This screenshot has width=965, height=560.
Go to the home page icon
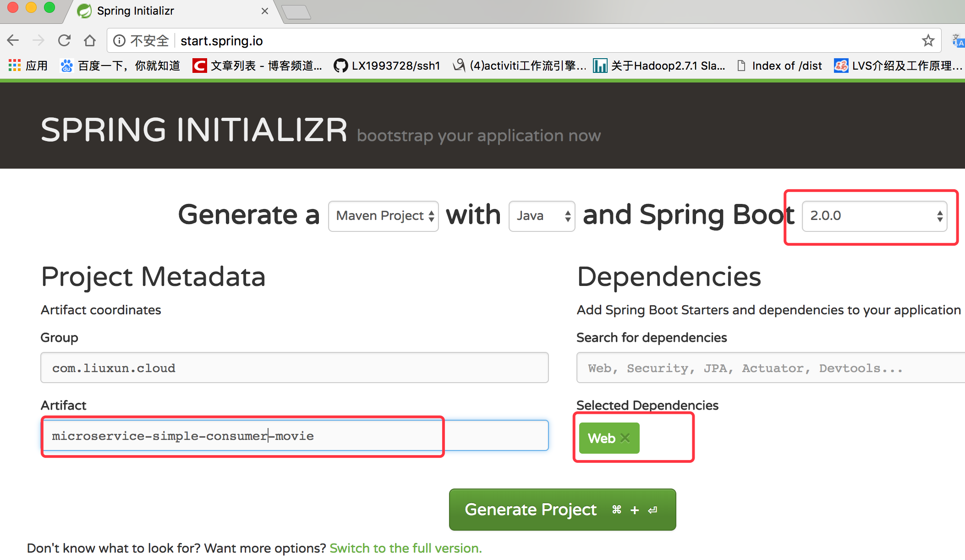tap(90, 41)
